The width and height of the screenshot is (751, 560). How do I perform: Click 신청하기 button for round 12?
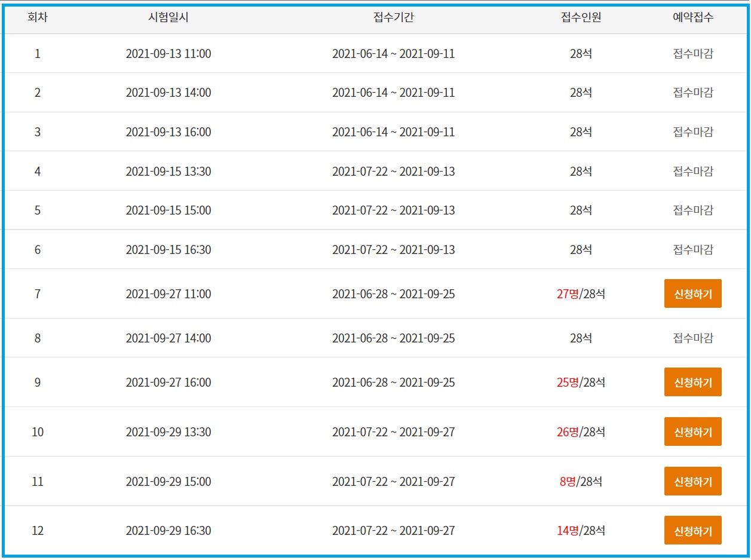(692, 530)
